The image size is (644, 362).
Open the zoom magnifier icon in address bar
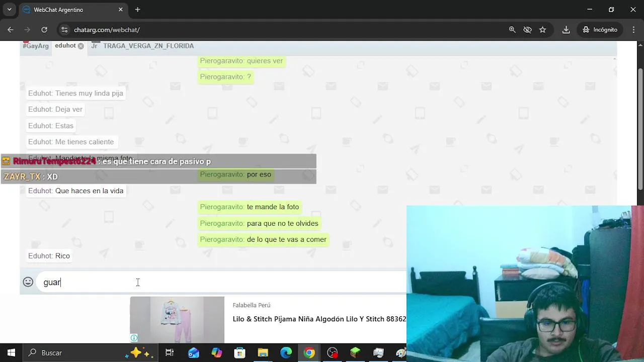pyautogui.click(x=512, y=30)
